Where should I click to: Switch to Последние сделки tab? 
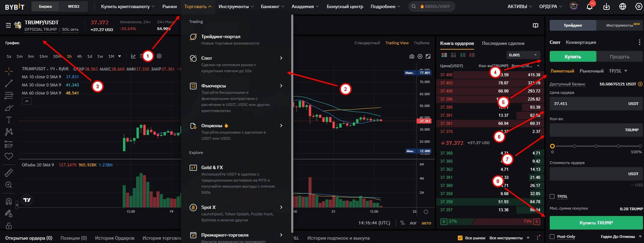coord(503,43)
